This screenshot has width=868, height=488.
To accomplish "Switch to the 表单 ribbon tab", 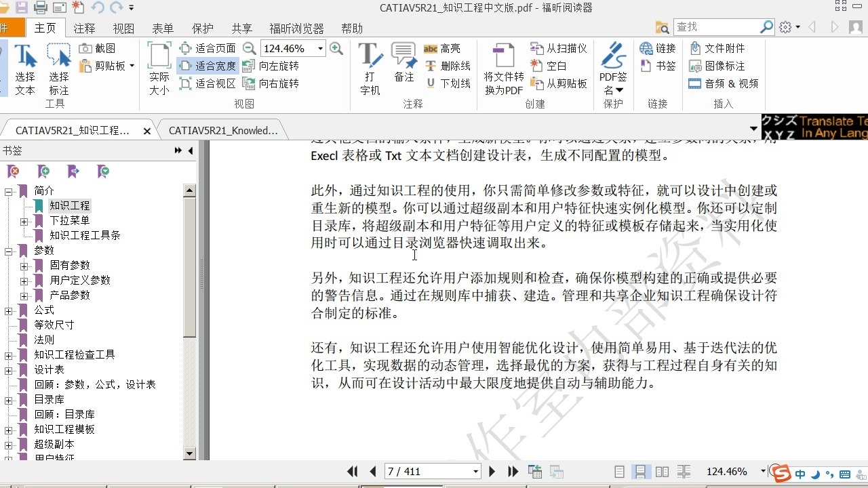I will (x=163, y=28).
